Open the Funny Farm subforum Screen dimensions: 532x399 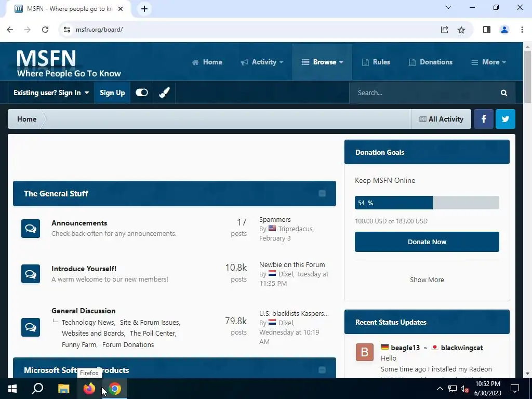[79, 345]
